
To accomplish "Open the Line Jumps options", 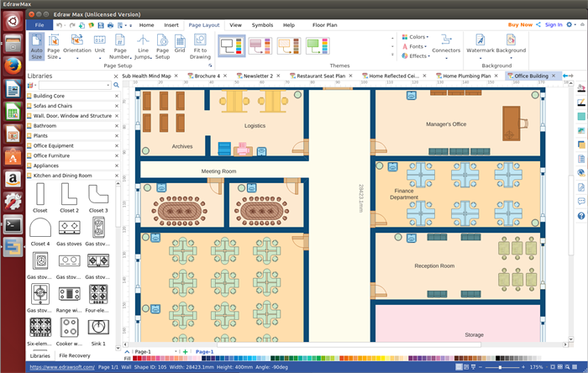I will coord(143,45).
